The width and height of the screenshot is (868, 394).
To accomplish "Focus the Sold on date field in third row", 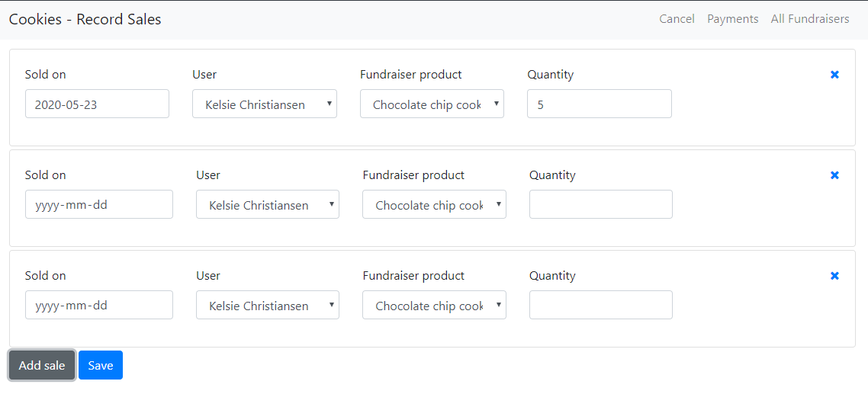I will pos(98,306).
